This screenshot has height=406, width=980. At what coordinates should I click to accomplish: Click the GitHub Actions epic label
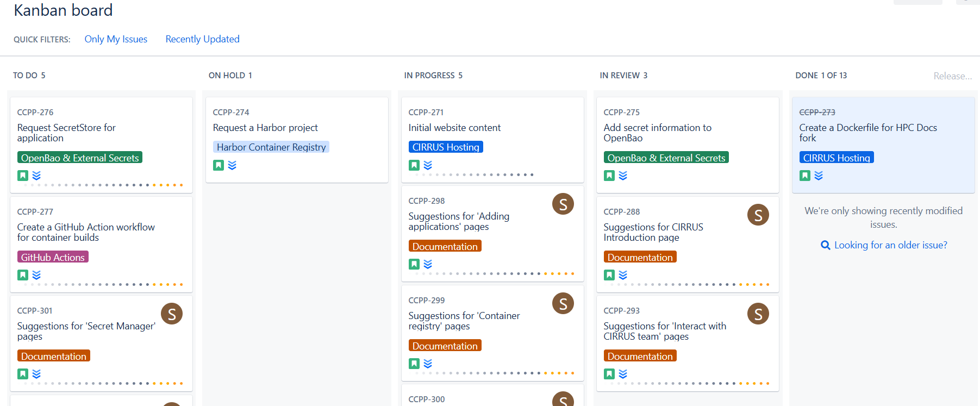pos(53,257)
